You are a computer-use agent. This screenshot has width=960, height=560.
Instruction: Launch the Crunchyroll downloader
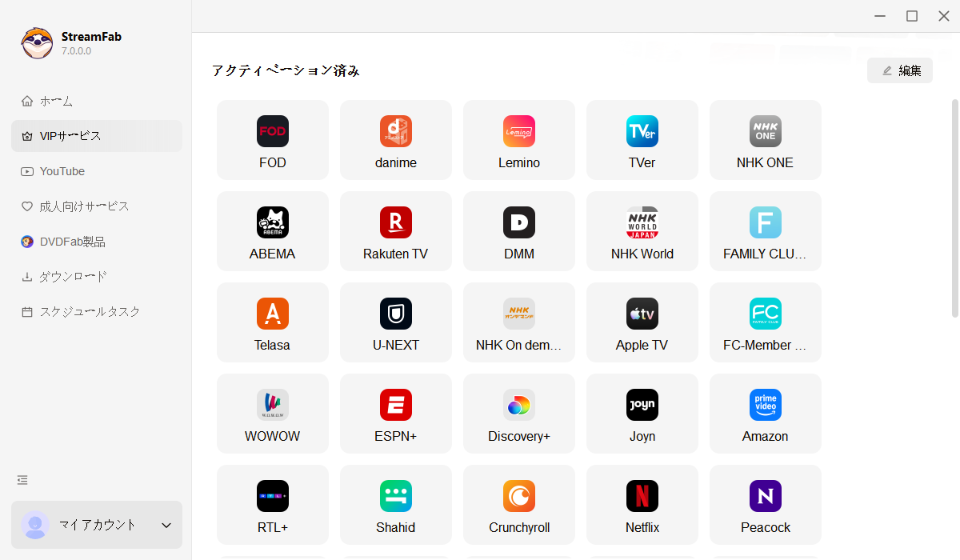518,505
